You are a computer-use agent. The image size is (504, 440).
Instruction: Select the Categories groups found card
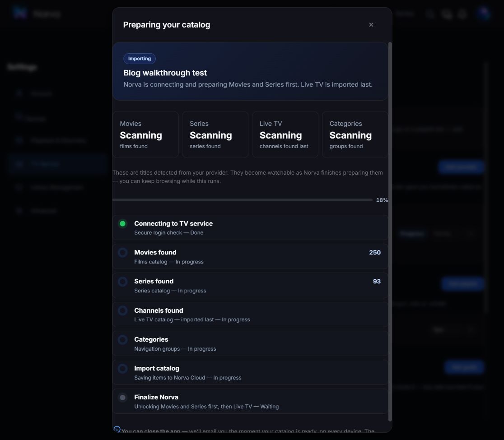pyautogui.click(x=355, y=134)
